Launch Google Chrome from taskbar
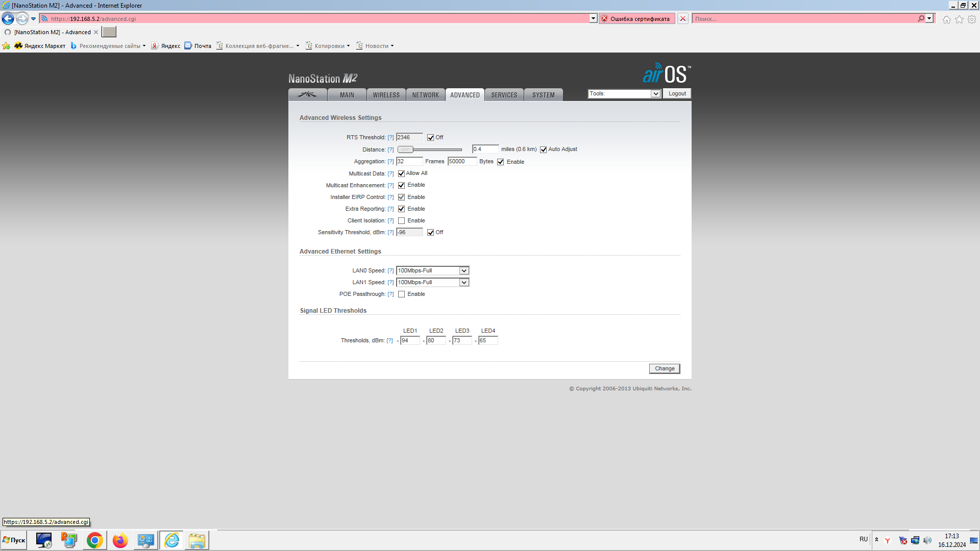Image resolution: width=980 pixels, height=551 pixels. click(x=94, y=540)
